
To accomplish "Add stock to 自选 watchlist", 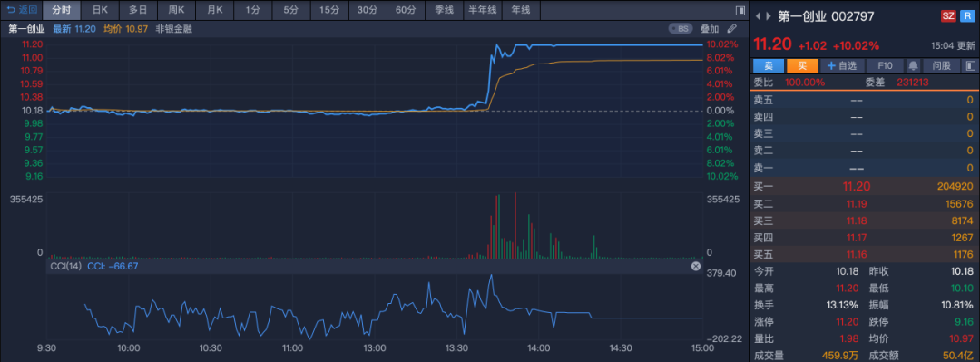I will [x=842, y=65].
